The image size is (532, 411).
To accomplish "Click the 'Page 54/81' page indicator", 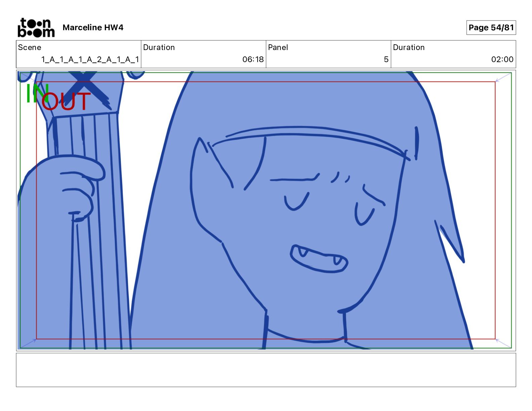I will (491, 28).
